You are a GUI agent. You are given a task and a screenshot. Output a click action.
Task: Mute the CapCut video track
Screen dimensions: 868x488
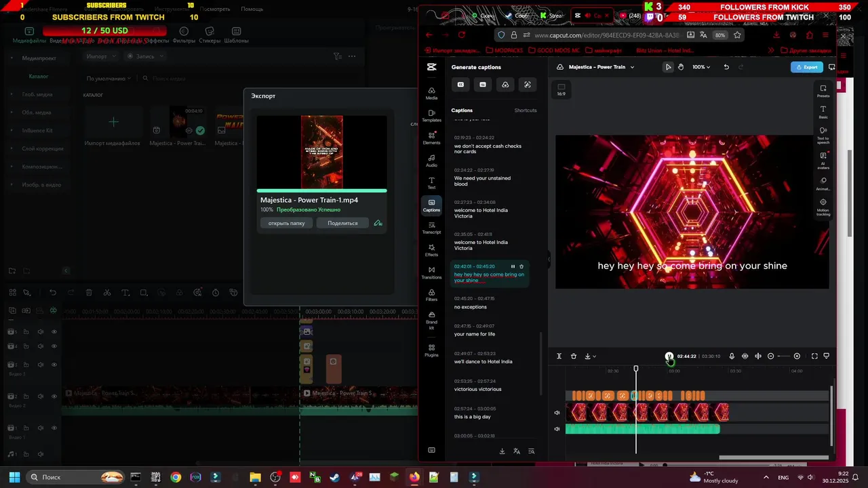[x=557, y=412]
